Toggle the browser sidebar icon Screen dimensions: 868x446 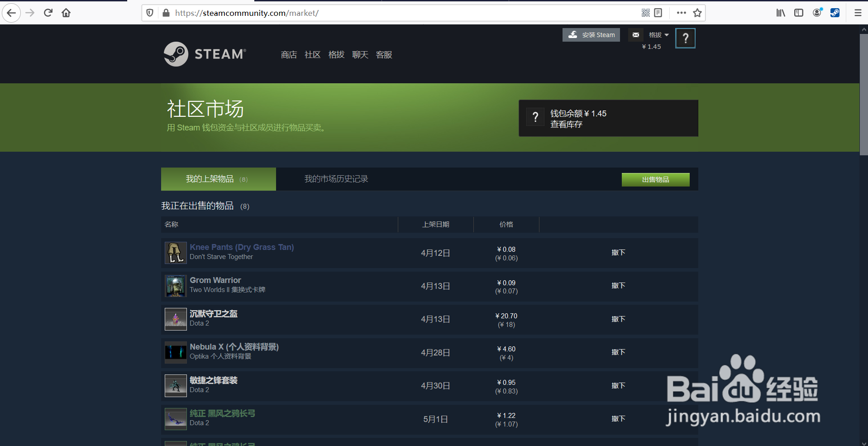[x=799, y=13]
